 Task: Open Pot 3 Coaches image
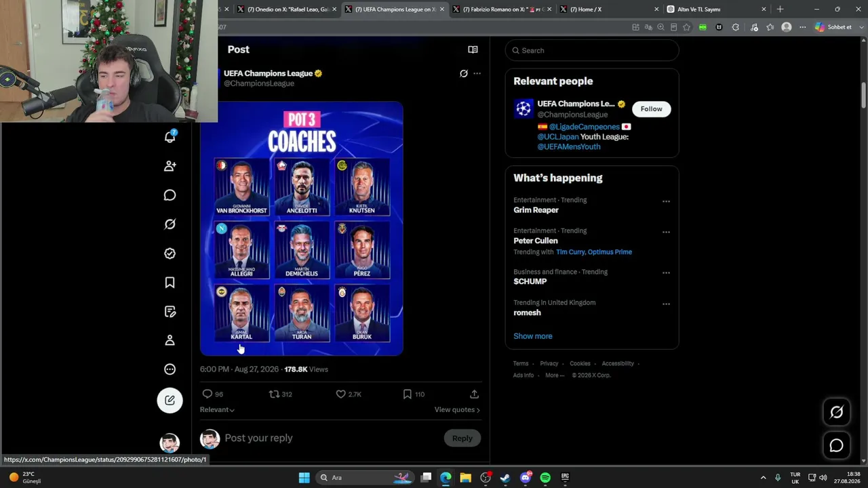tap(302, 228)
